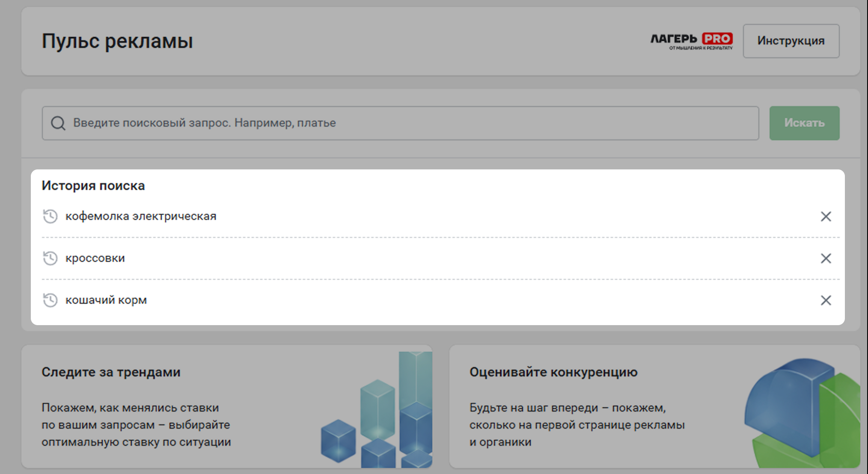Remove кошачий корм from search history

tap(826, 300)
